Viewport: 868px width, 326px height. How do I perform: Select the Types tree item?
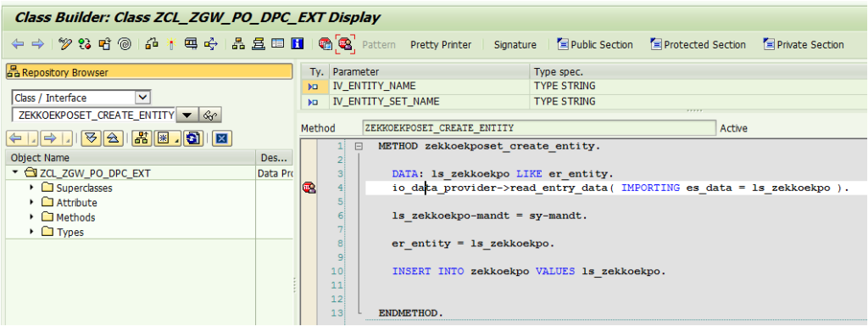point(70,233)
